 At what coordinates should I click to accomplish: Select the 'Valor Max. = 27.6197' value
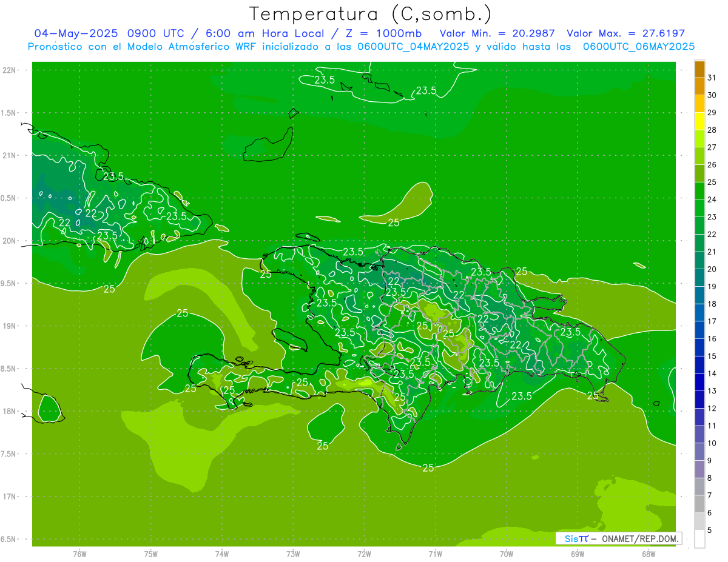tap(625, 33)
